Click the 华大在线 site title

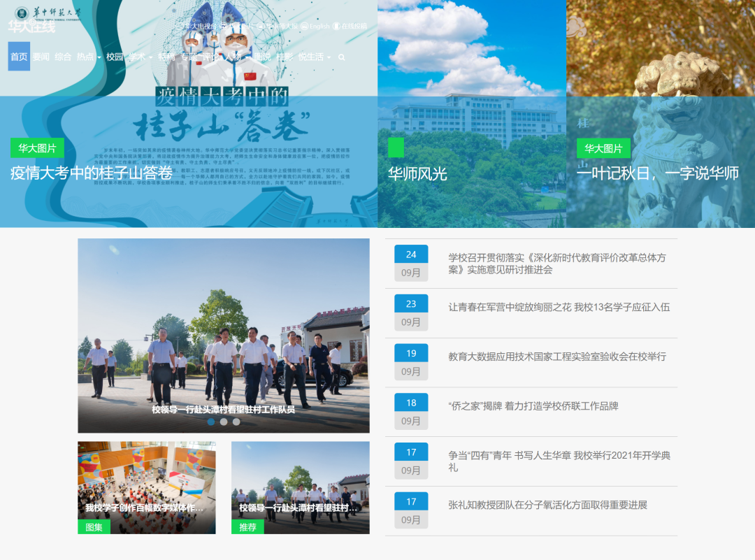pos(31,27)
